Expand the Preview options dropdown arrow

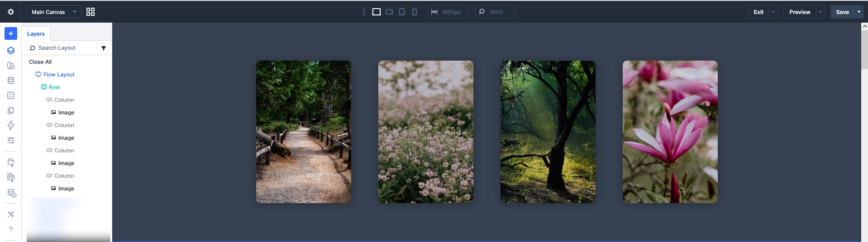click(x=820, y=12)
